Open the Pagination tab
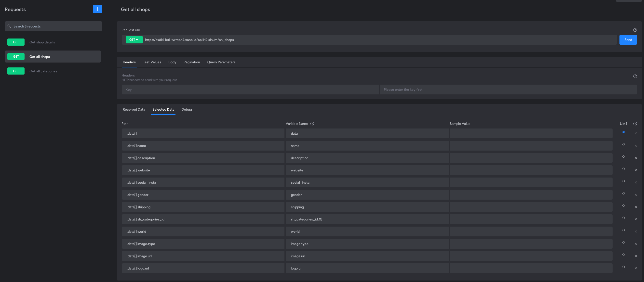 click(191, 62)
